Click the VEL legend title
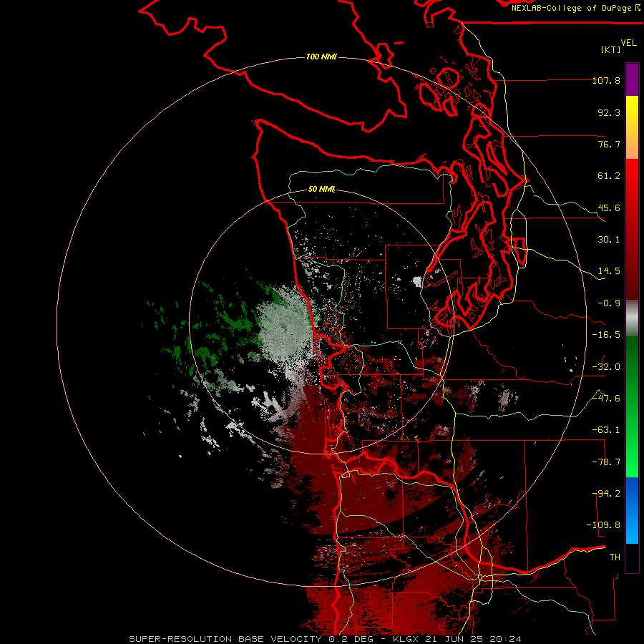The height and width of the screenshot is (644, 644). [x=628, y=43]
